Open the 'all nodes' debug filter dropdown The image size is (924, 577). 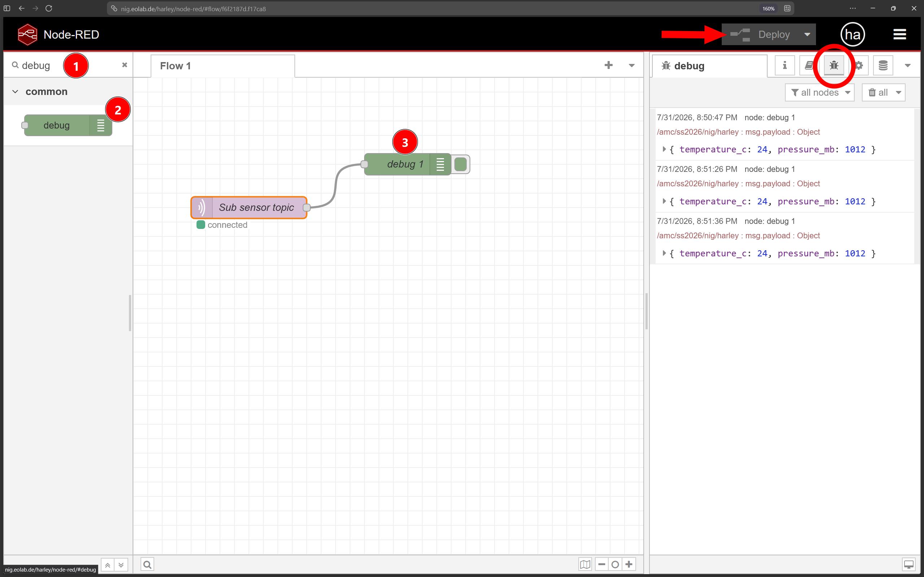point(819,92)
